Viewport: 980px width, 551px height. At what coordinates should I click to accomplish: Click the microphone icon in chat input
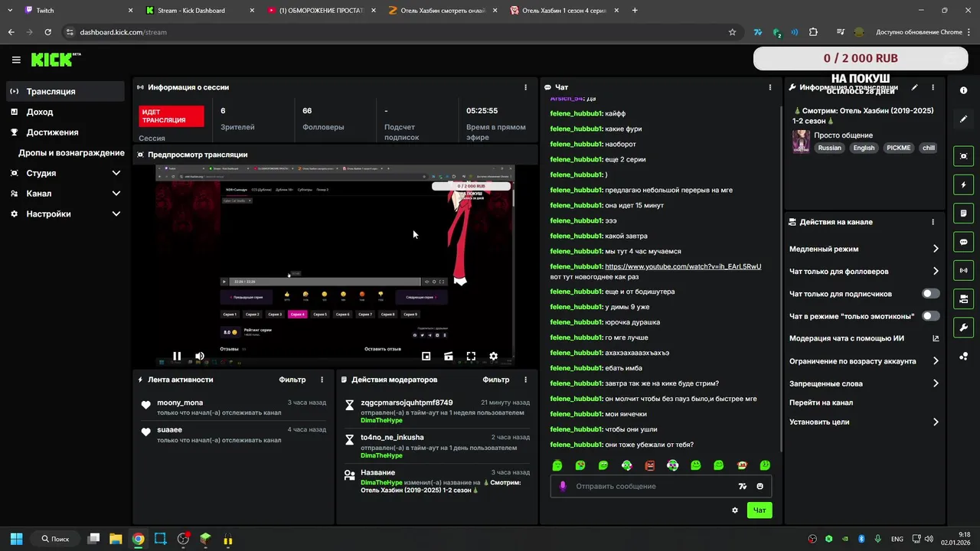(563, 486)
